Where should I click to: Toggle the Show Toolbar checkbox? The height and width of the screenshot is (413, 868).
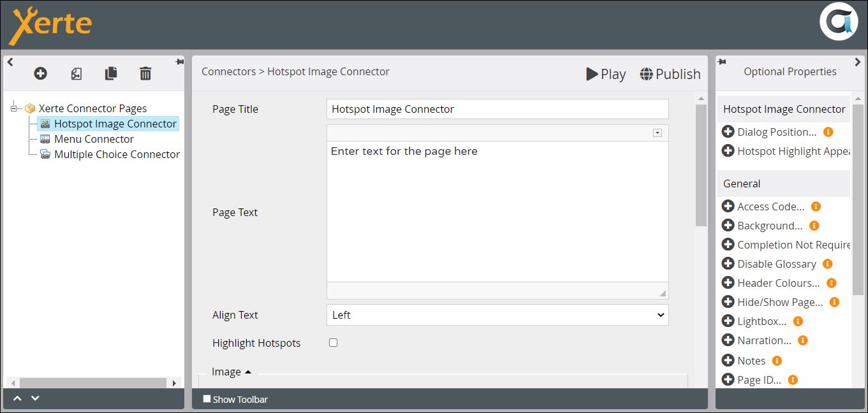(207, 399)
